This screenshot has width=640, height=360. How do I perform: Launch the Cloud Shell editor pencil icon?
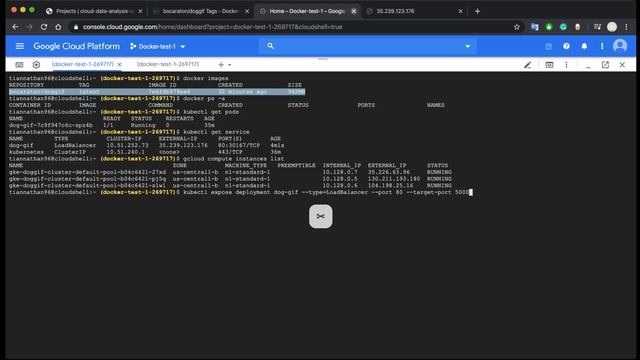click(x=528, y=64)
